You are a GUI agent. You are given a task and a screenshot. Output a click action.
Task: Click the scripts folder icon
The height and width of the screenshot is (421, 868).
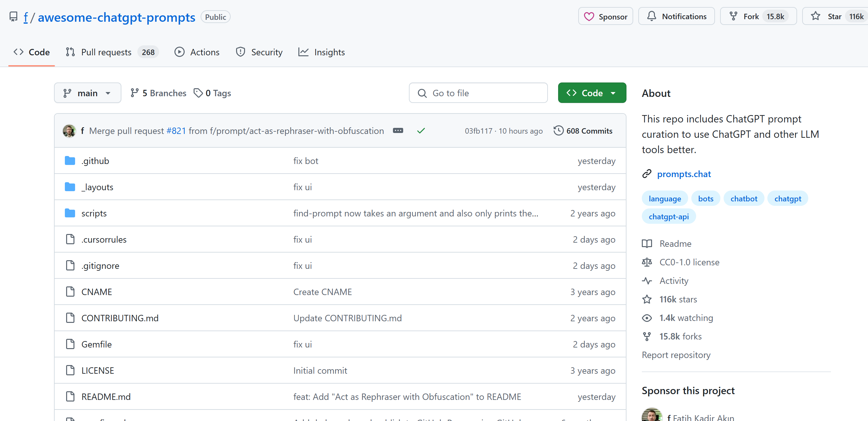pos(70,213)
